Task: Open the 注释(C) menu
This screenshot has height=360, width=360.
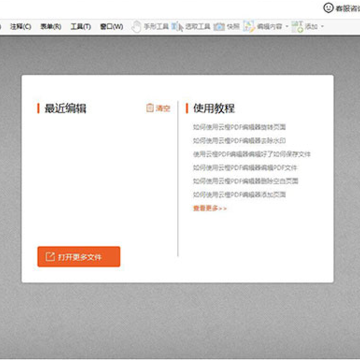Action: pyautogui.click(x=21, y=27)
